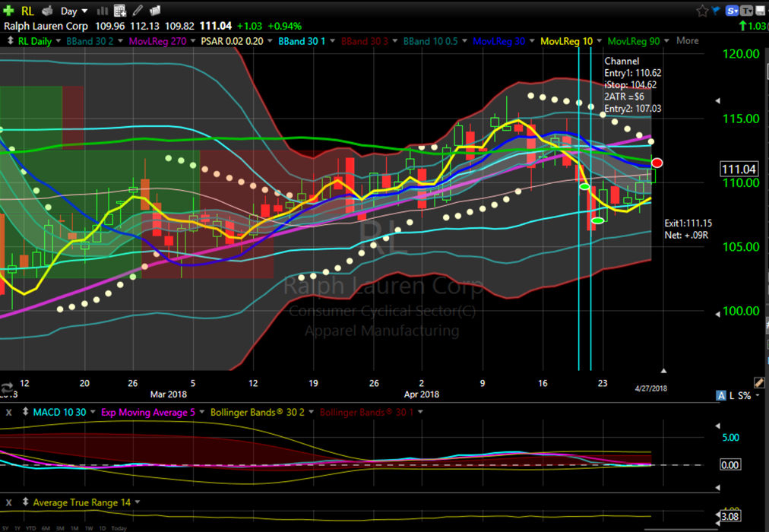769x532 pixels.
Task: Open the BBand 30 1 dropdown arrow
Action: (332, 41)
